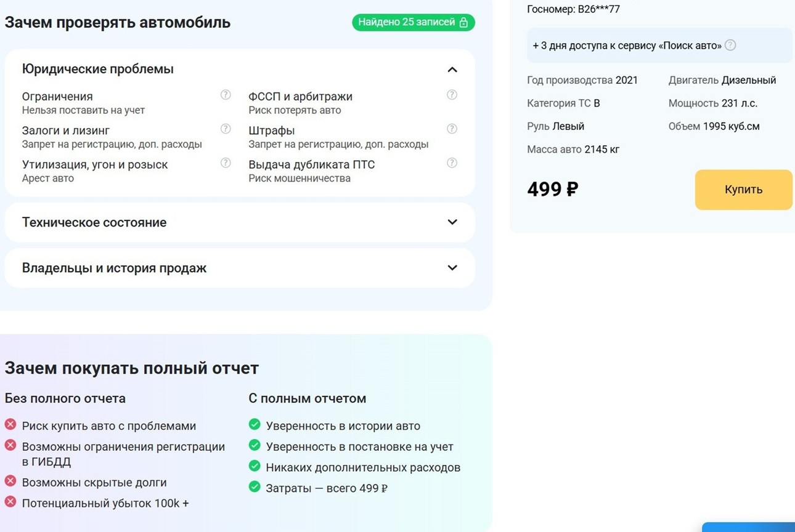Open help icon for Утилизация, угон и розыск
795x532 pixels.
point(226,163)
